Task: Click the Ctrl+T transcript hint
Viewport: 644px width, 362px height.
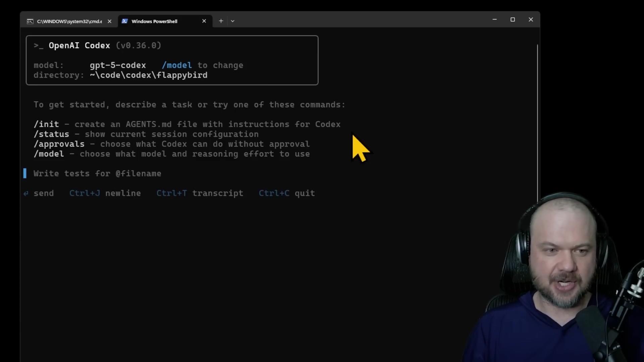Action: tap(200, 193)
